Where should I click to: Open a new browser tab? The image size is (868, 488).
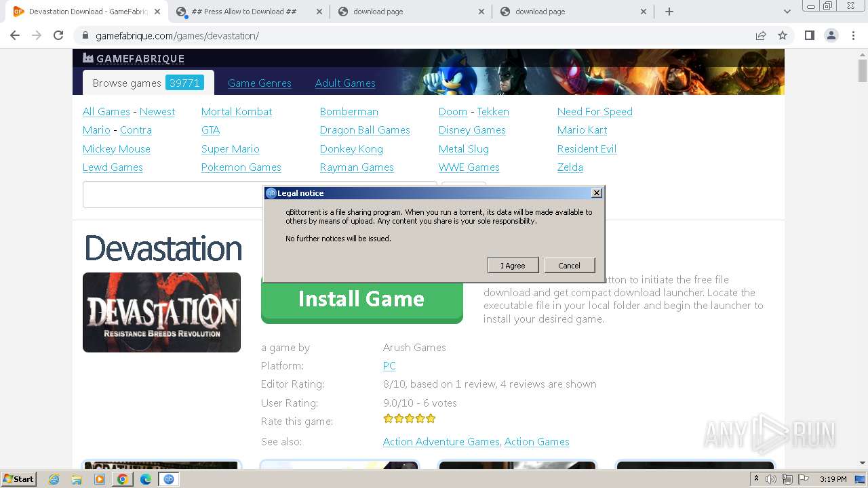tap(669, 12)
